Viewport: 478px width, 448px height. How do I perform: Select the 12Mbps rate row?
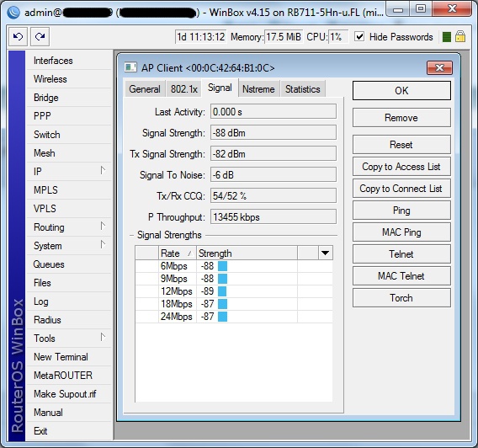[x=234, y=291]
